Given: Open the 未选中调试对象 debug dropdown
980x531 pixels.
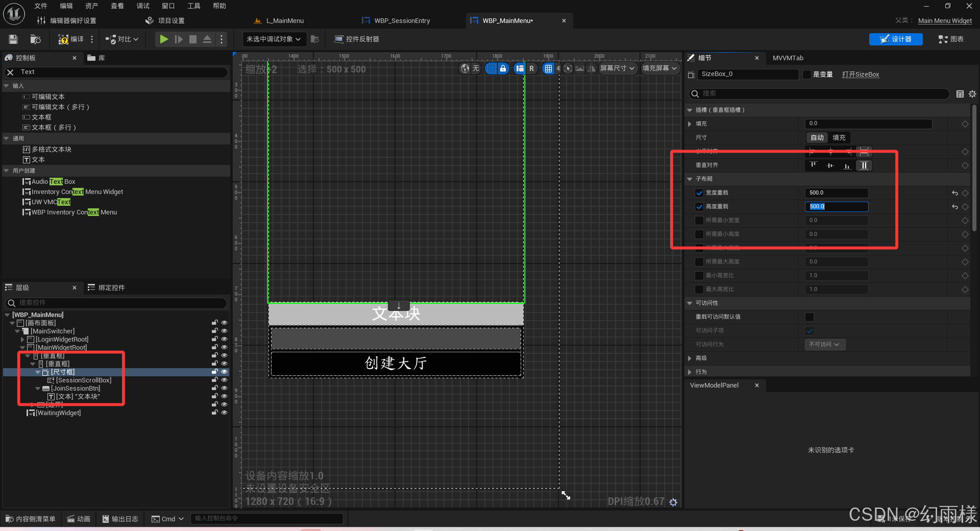Looking at the screenshot, I should coord(274,39).
